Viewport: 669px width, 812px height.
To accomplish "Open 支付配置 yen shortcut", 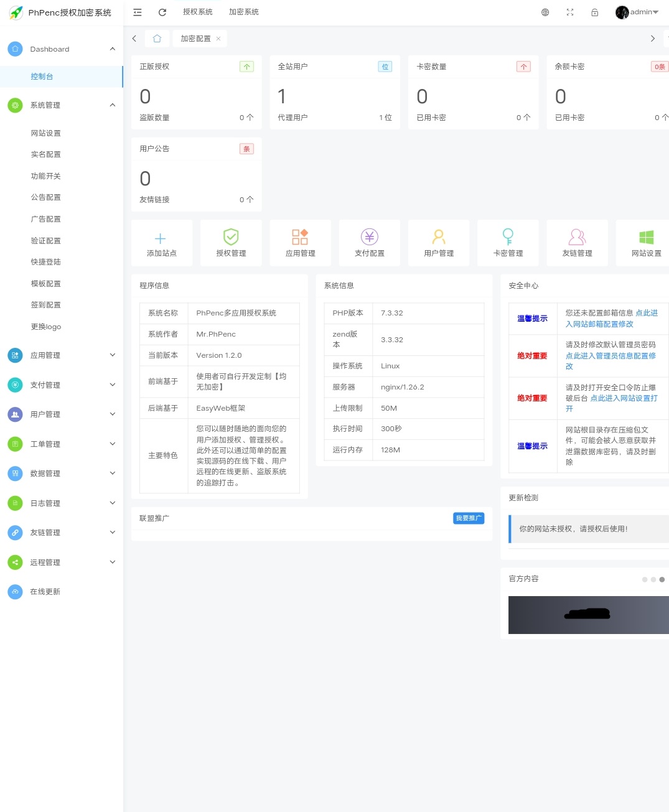I will [x=370, y=243].
